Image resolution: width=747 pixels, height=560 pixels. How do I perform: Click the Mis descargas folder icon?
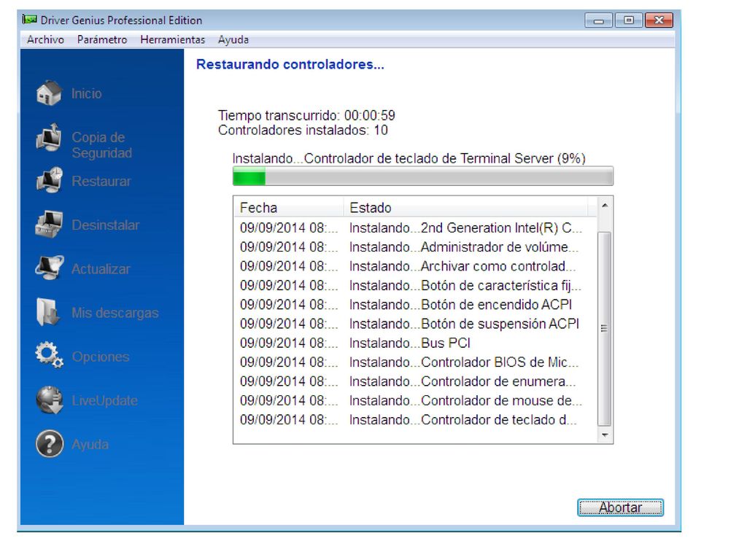coord(48,312)
